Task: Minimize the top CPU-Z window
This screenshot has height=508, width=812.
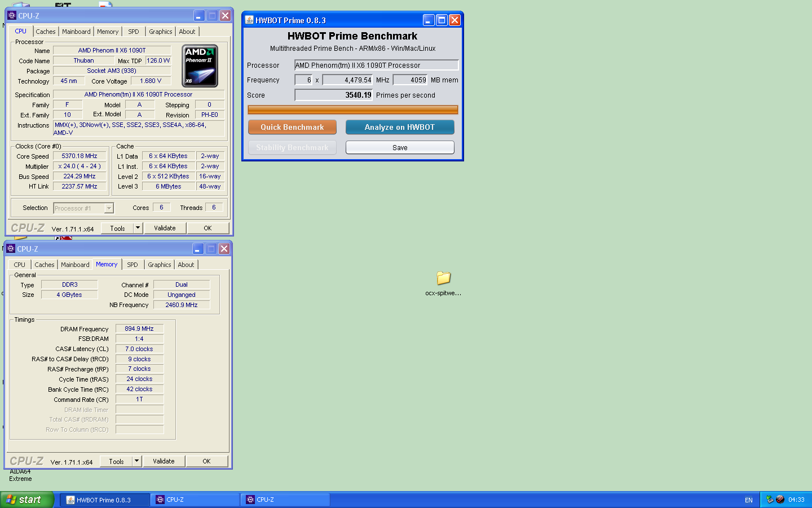Action: click(x=199, y=16)
